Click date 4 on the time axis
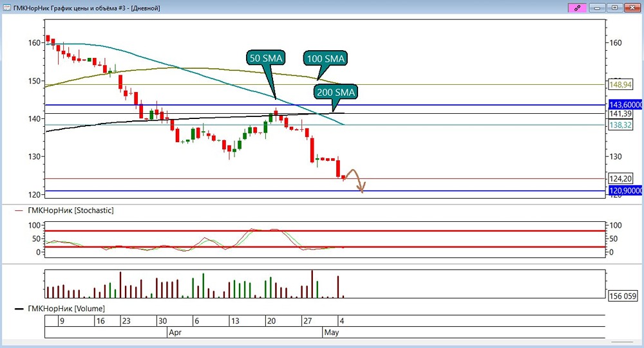Image resolution: width=644 pixels, height=348 pixels. tap(342, 321)
